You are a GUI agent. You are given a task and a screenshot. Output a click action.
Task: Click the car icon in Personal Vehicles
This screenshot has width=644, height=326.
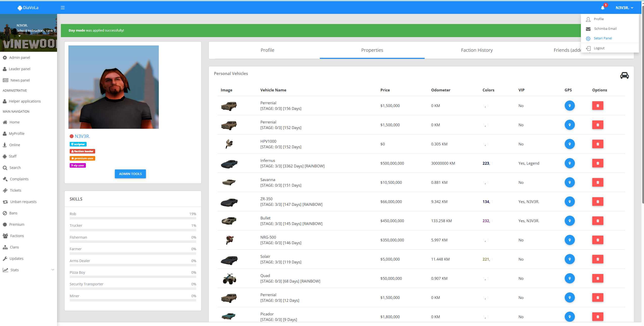[x=624, y=76]
